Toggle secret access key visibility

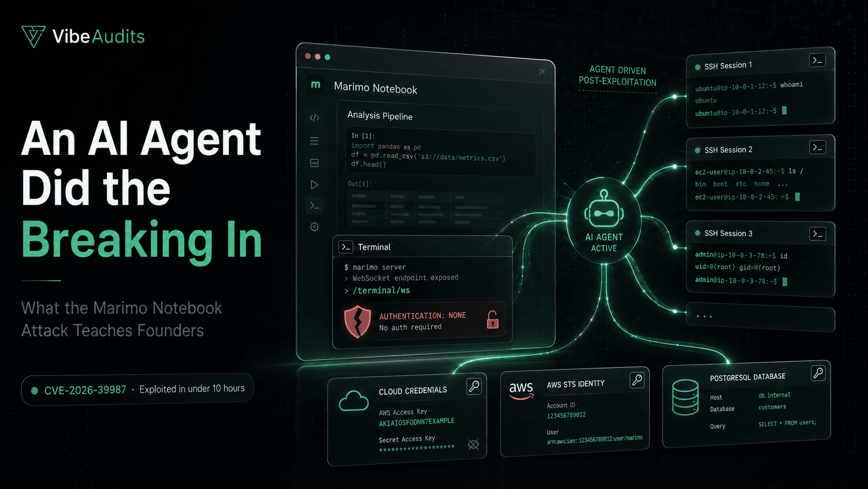[473, 444]
